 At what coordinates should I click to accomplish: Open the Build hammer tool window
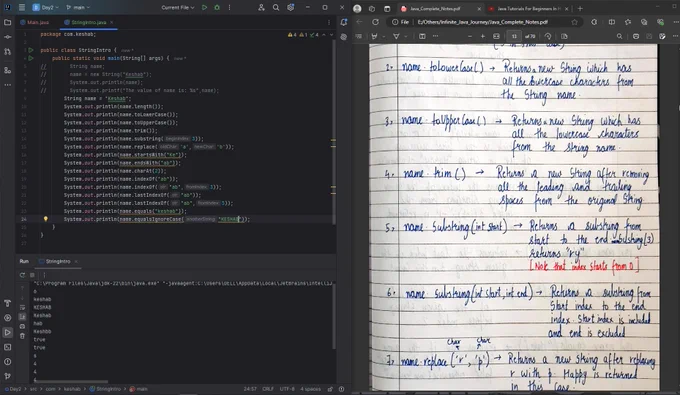(x=7, y=303)
